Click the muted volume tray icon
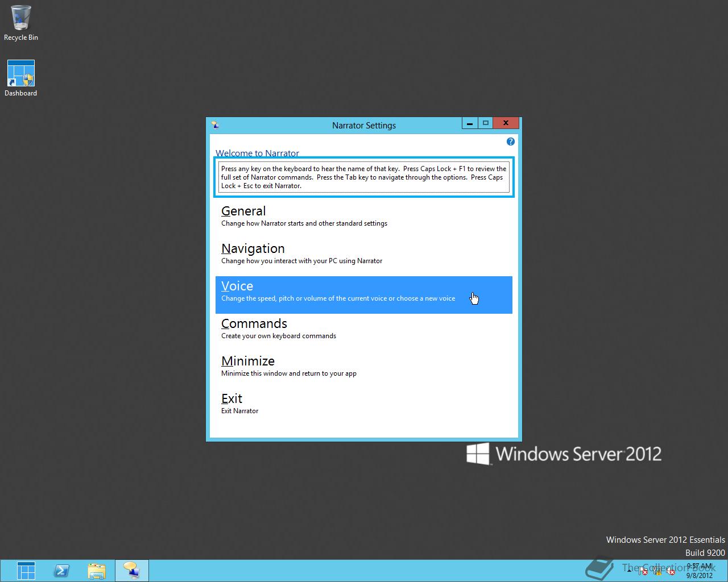The width and height of the screenshot is (728, 582). pyautogui.click(x=671, y=571)
